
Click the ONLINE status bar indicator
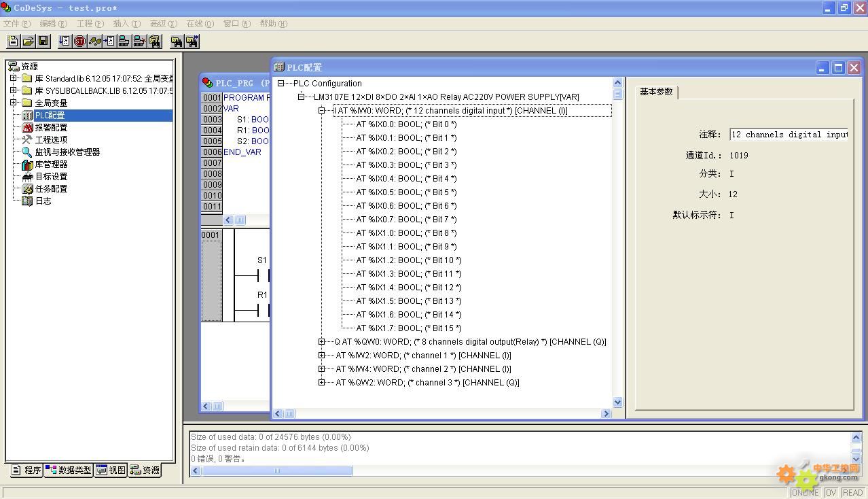tap(805, 493)
